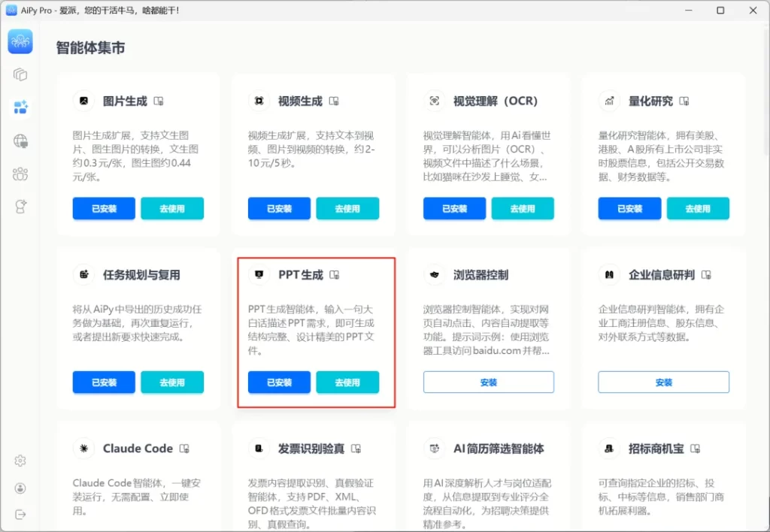The height and width of the screenshot is (532, 770).
Task: Install the 企业信息研判 agent
Action: click(663, 382)
